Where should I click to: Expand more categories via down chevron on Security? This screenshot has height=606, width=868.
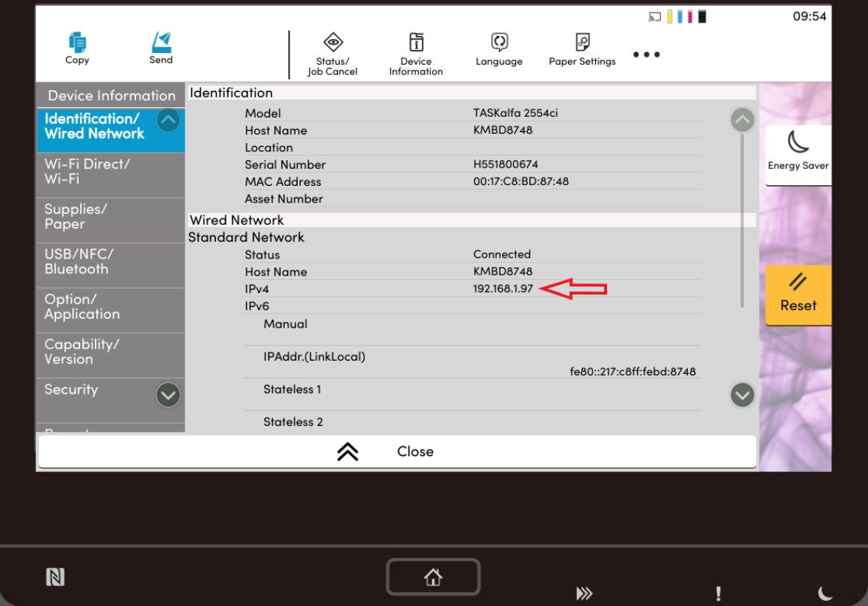167,395
